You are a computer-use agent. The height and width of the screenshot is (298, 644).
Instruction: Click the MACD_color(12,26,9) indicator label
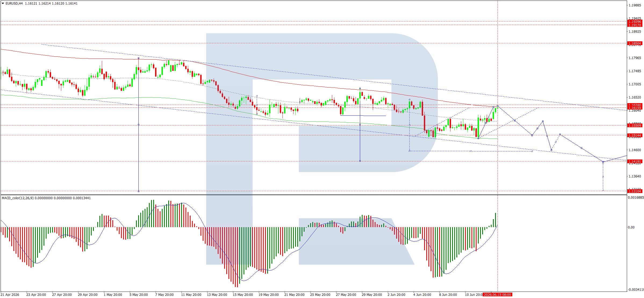tap(18, 198)
